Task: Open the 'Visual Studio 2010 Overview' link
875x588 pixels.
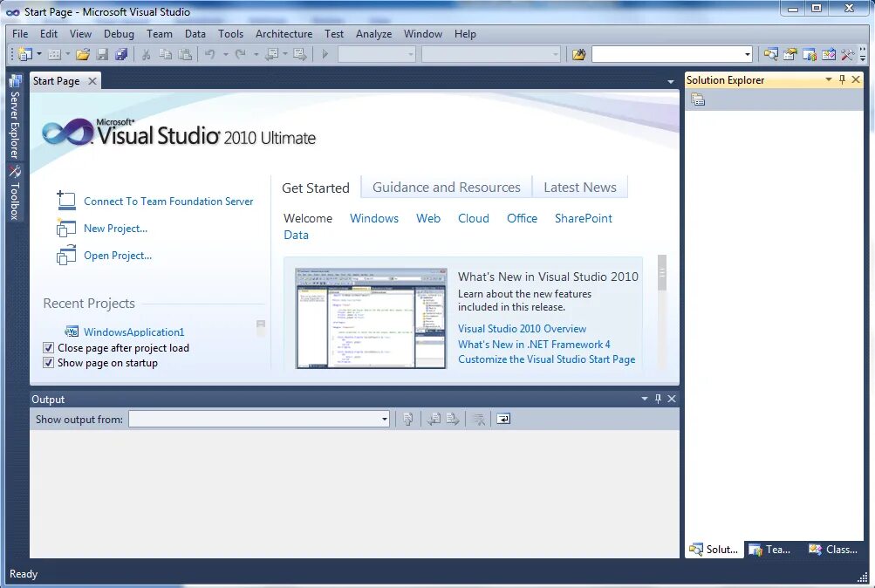Action: pyautogui.click(x=522, y=328)
